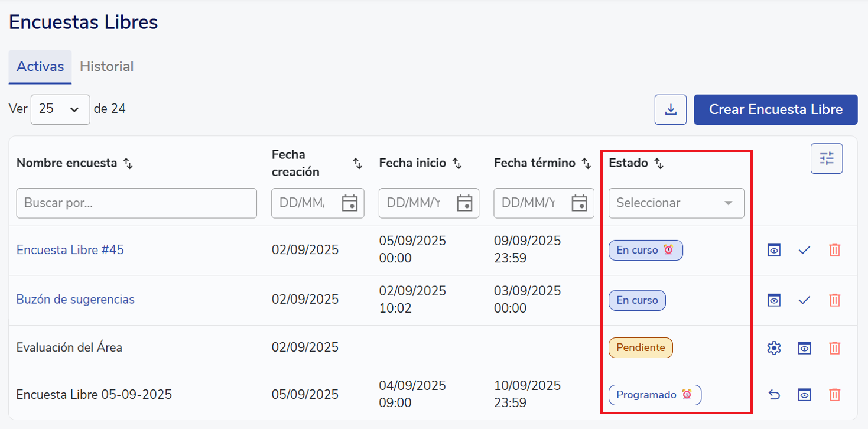Preview Buzón de sugerencias survey

pos(773,300)
